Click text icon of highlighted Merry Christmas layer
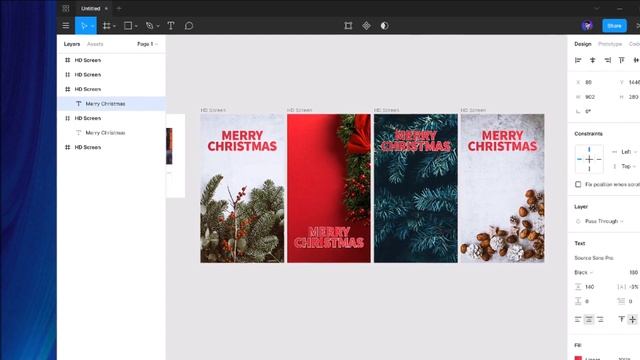Image resolution: width=640 pixels, height=360 pixels. (x=78, y=104)
